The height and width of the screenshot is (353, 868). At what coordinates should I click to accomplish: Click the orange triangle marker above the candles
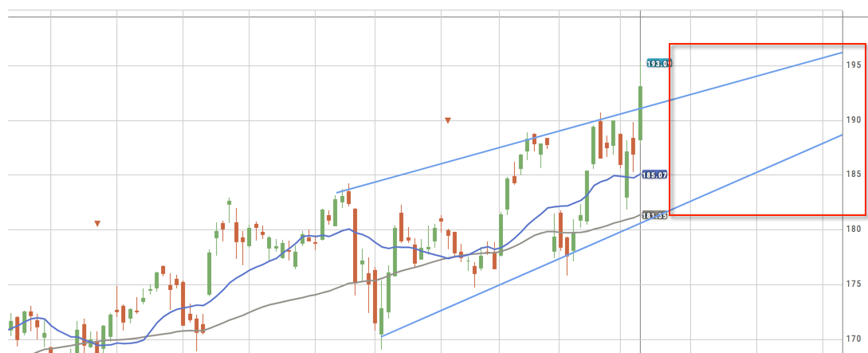click(x=448, y=120)
